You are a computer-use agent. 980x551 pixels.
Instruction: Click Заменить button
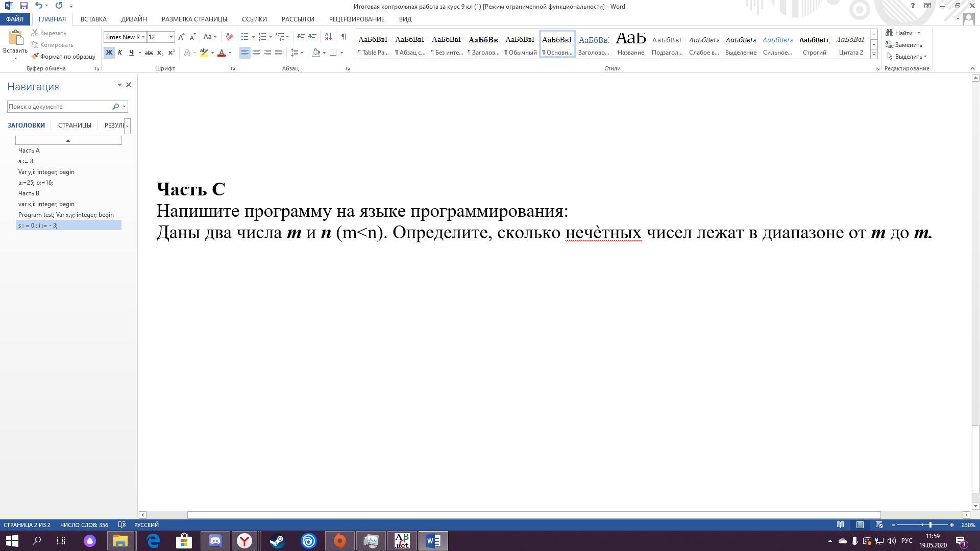[x=904, y=45]
